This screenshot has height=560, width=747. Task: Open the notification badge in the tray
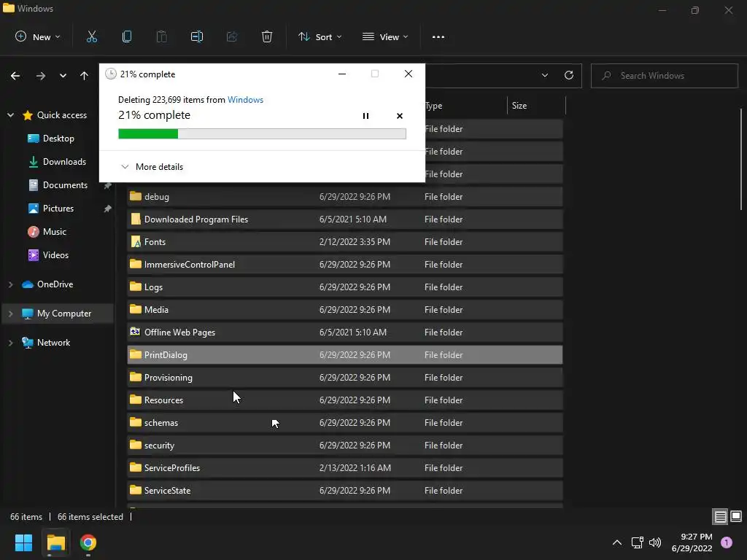[x=727, y=542]
